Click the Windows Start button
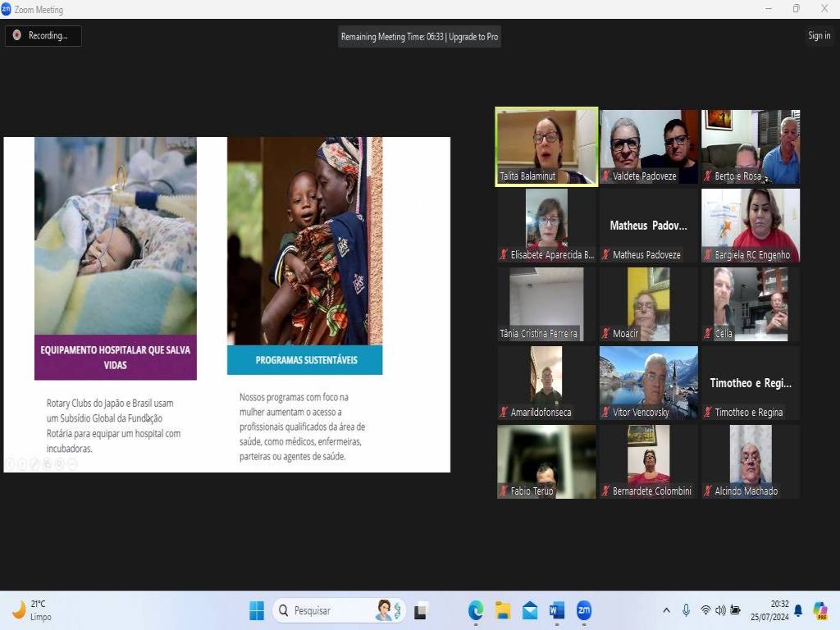 pos(257,610)
